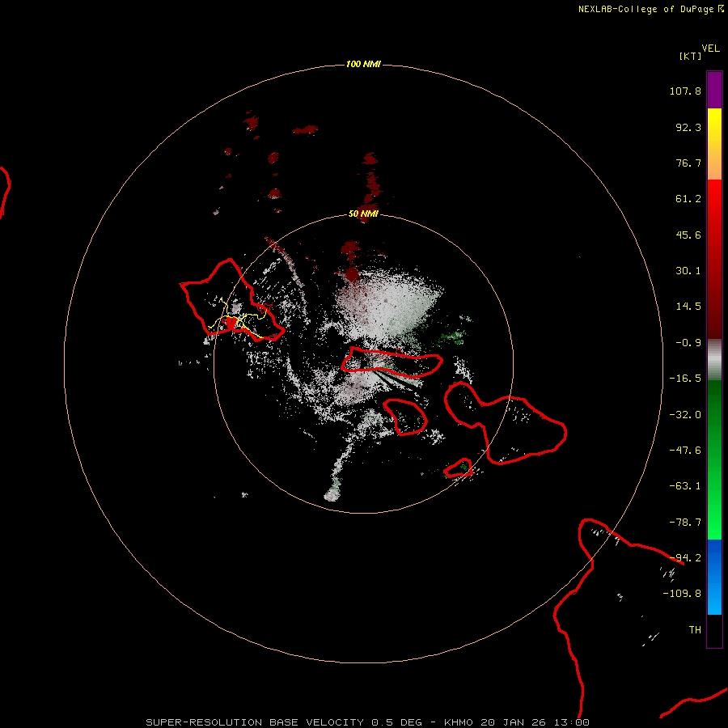Pick the blue segment of velocity scale
The height and width of the screenshot is (728, 728).
[714, 577]
